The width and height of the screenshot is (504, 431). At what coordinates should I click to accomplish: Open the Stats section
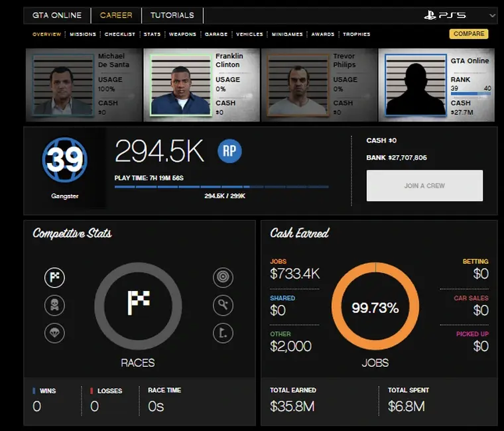pyautogui.click(x=152, y=34)
